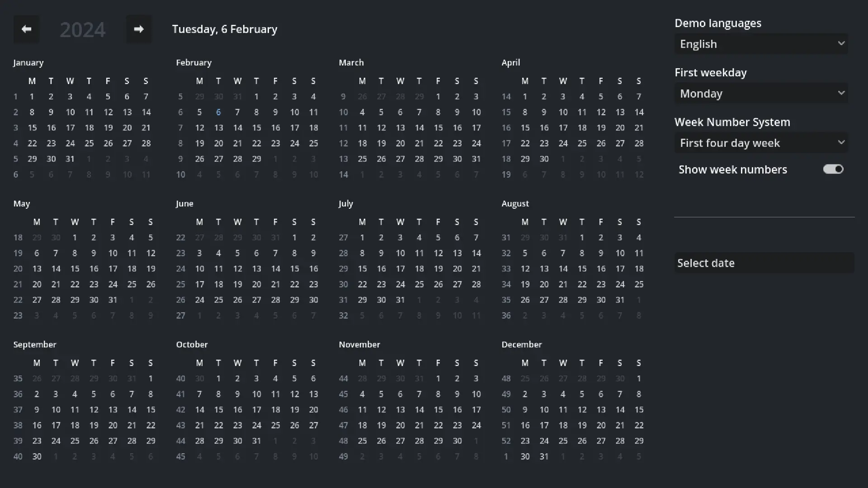Click week number 40 in October
Image resolution: width=868 pixels, height=488 pixels.
(180, 379)
